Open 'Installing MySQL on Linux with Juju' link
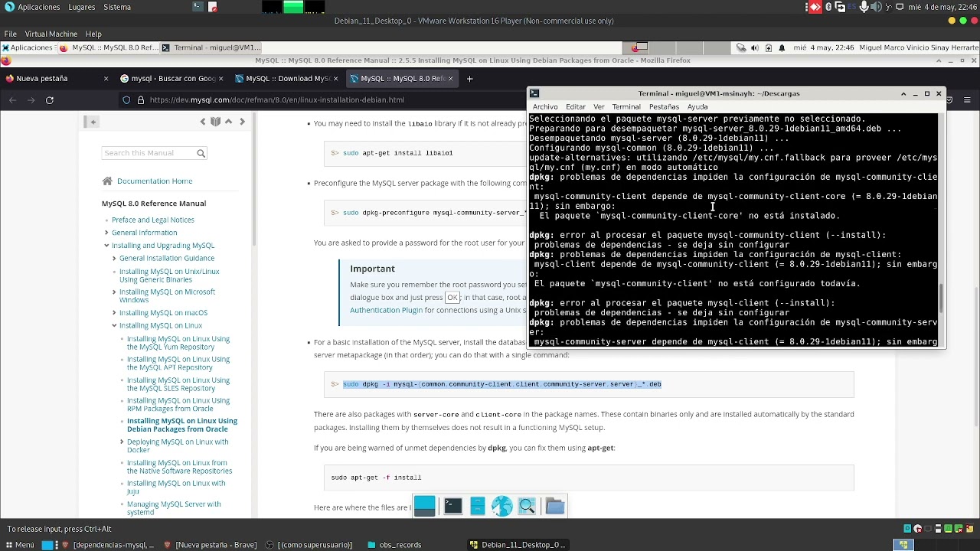Viewport: 980px width, 551px height. click(176, 487)
